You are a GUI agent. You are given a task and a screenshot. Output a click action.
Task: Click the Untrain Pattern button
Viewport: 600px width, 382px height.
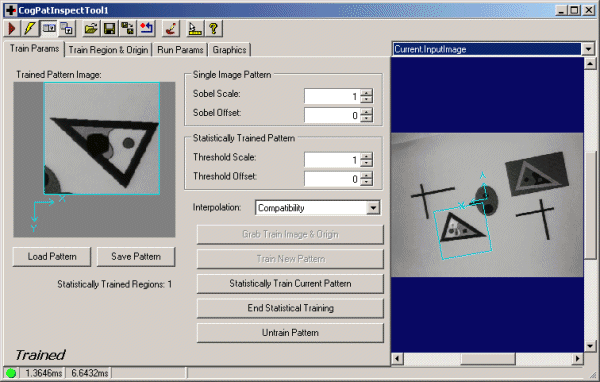290,333
